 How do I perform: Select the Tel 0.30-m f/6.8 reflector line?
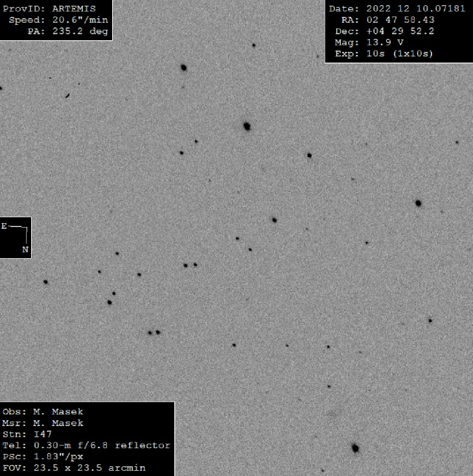(86, 445)
